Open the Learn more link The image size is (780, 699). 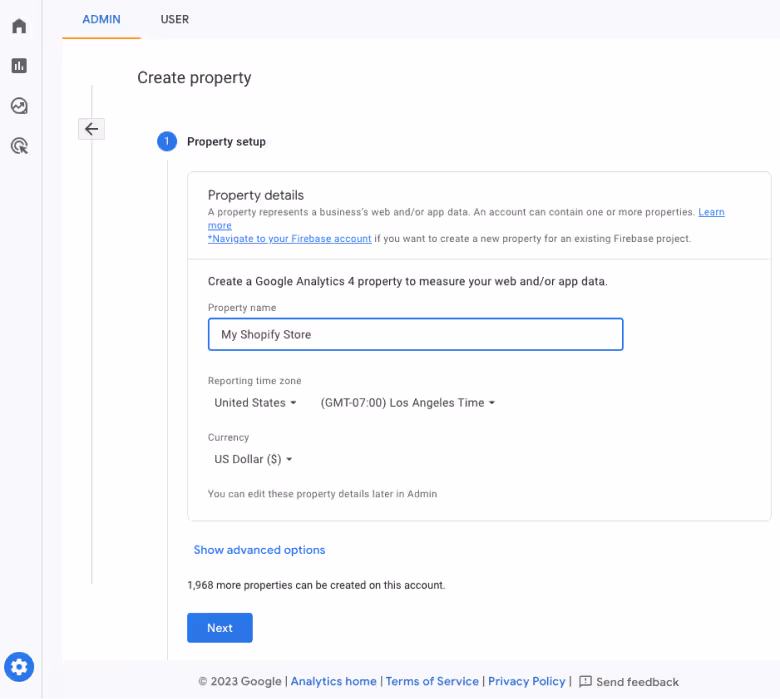coord(711,212)
